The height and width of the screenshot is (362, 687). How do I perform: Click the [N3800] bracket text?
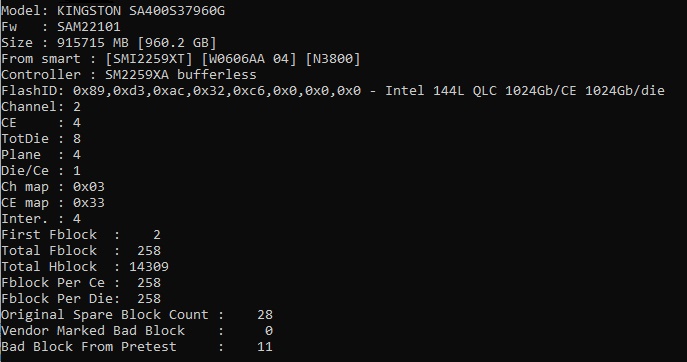tap(333, 59)
